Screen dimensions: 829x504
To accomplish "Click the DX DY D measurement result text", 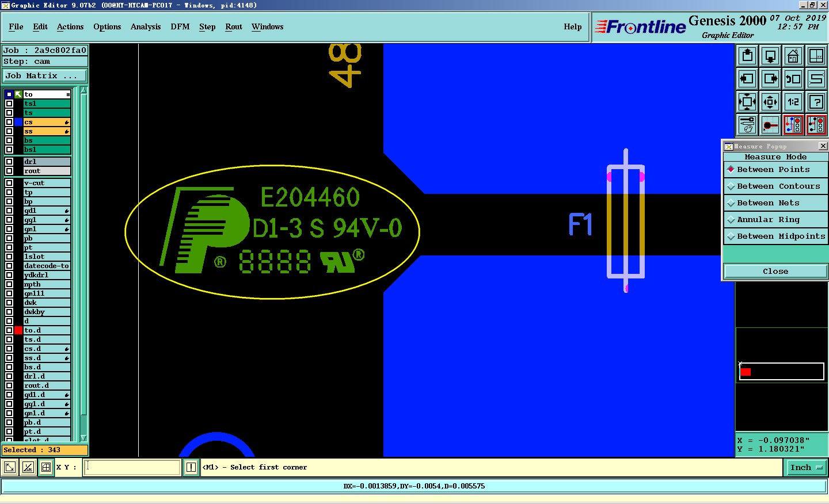I will tap(414, 486).
